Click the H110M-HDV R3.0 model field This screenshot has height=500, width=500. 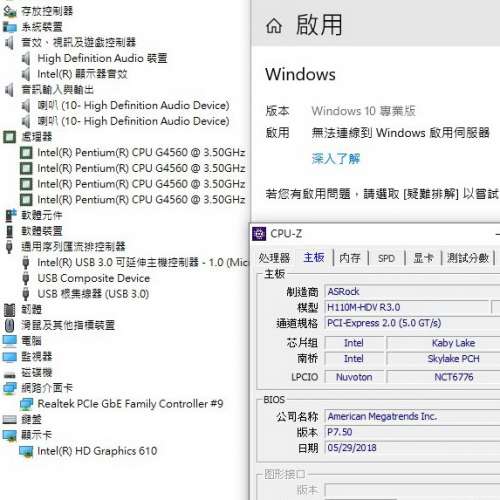pyautogui.click(x=407, y=307)
